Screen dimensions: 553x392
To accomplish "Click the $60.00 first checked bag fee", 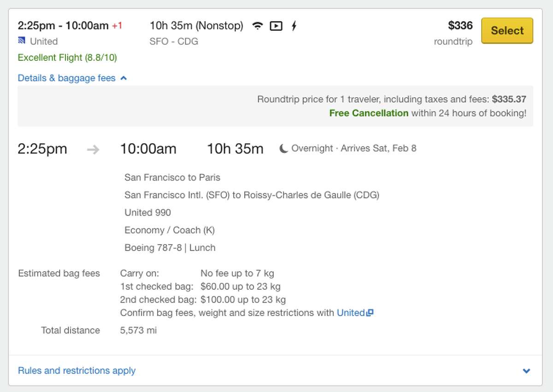I will tap(241, 287).
